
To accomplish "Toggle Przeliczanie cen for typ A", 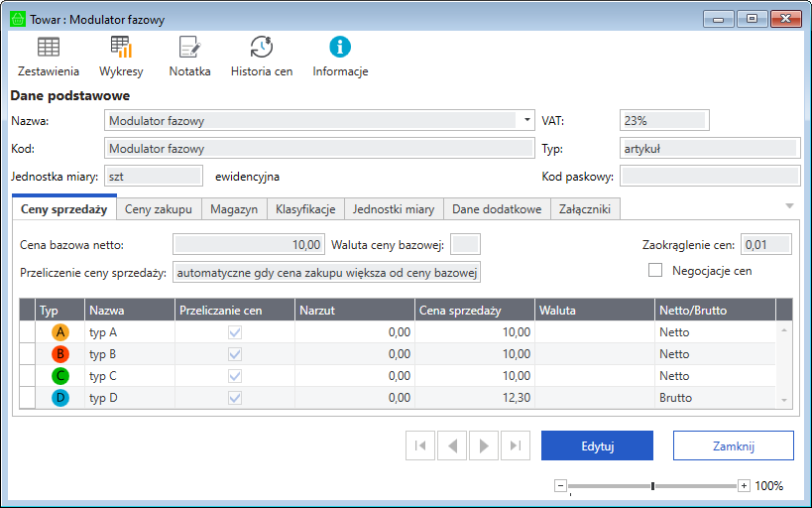I will pos(235,332).
